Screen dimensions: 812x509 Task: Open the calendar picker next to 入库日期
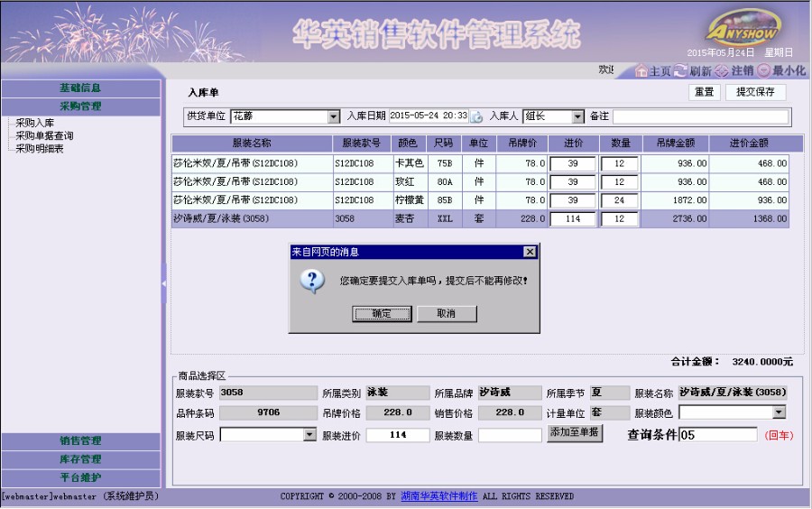pos(475,116)
